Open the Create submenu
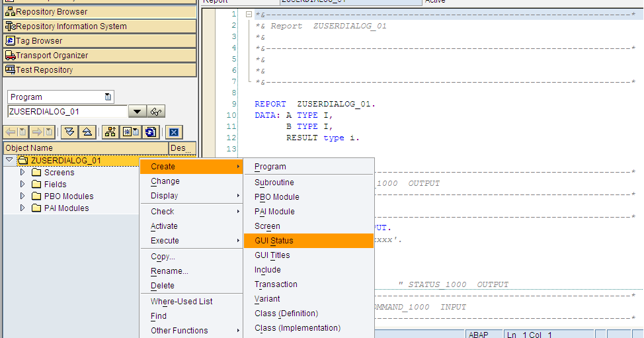Viewport: 644px width, 338px height. [x=191, y=166]
